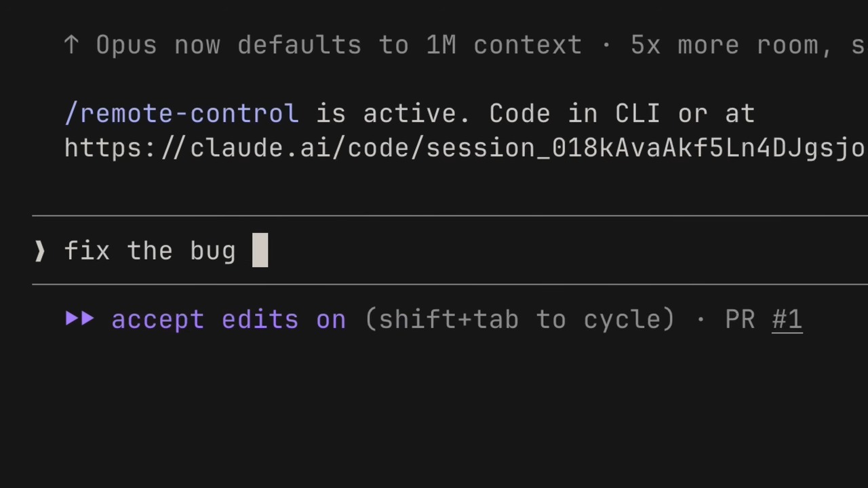Click the 'is active' status text
The image size is (868, 488).
coord(393,114)
